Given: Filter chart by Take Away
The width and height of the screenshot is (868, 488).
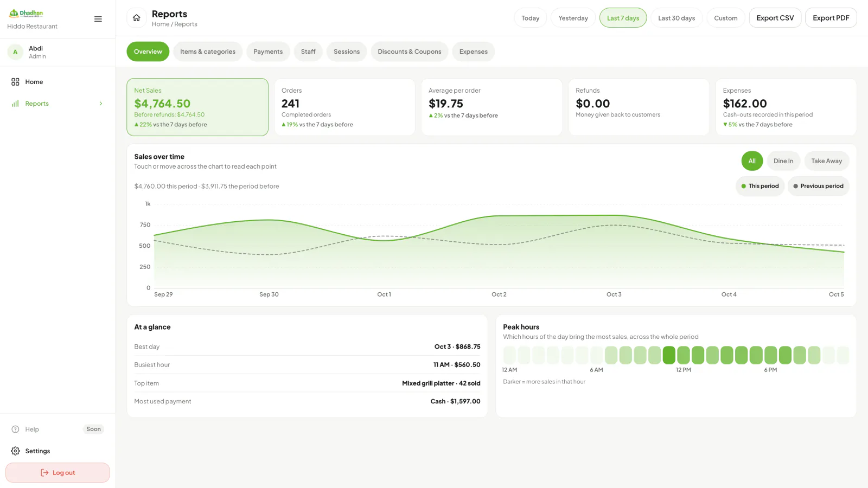Looking at the screenshot, I should pos(827,161).
